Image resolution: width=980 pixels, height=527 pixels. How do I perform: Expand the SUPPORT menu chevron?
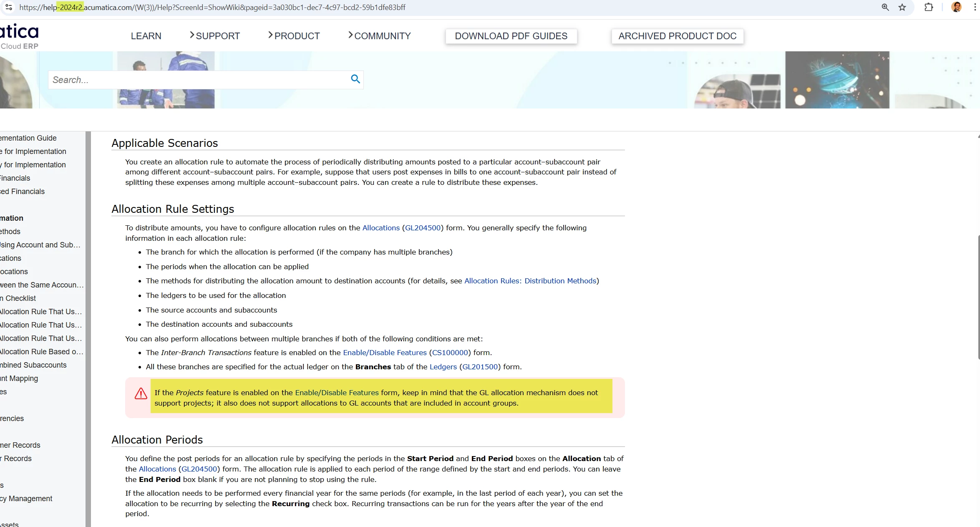coord(192,35)
